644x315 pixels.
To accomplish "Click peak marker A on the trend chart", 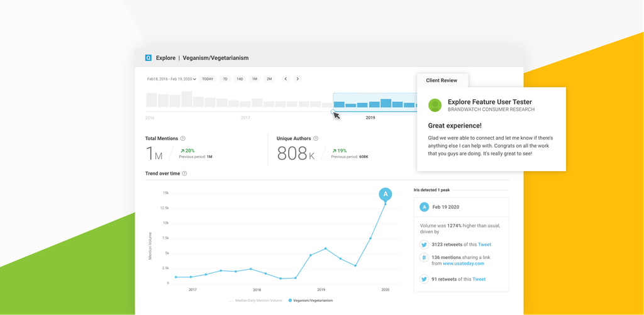I will 386,194.
